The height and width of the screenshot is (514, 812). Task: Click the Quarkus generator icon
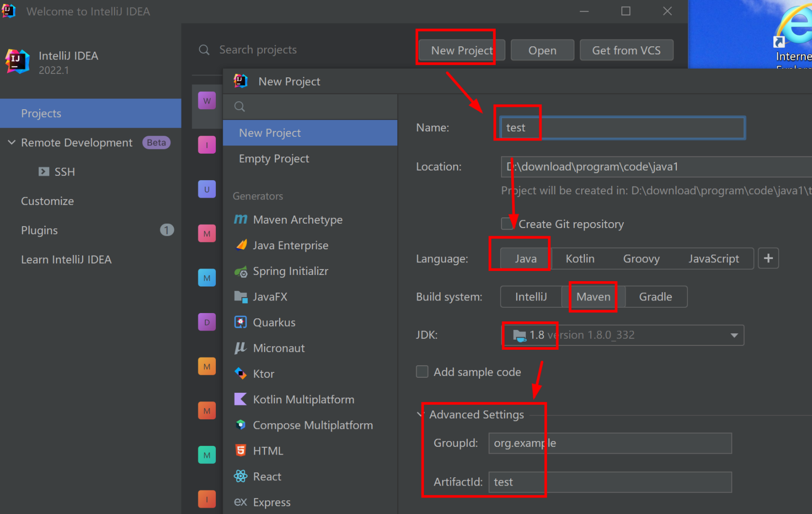click(x=240, y=322)
